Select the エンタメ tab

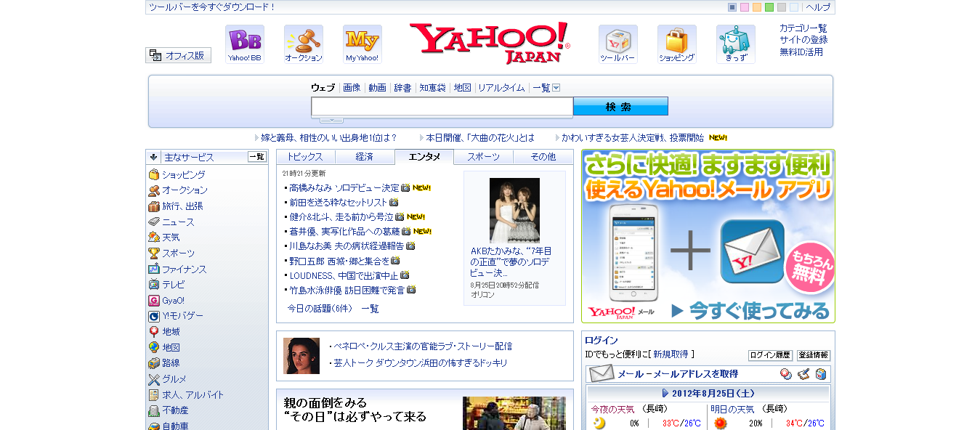click(x=424, y=157)
